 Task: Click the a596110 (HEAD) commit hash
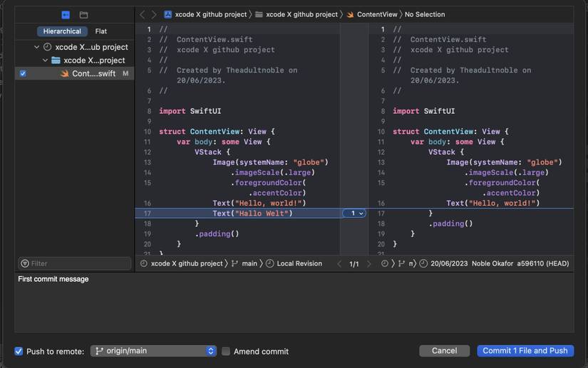pos(542,263)
